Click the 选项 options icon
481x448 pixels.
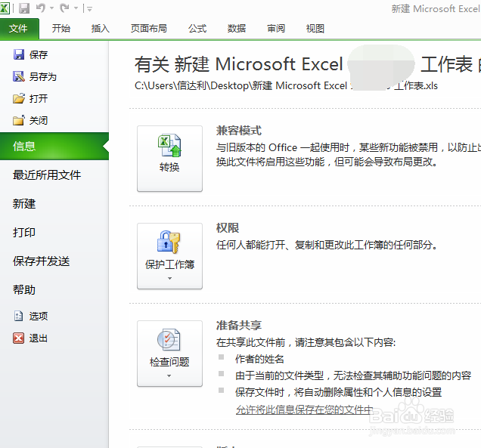pyautogui.click(x=18, y=316)
